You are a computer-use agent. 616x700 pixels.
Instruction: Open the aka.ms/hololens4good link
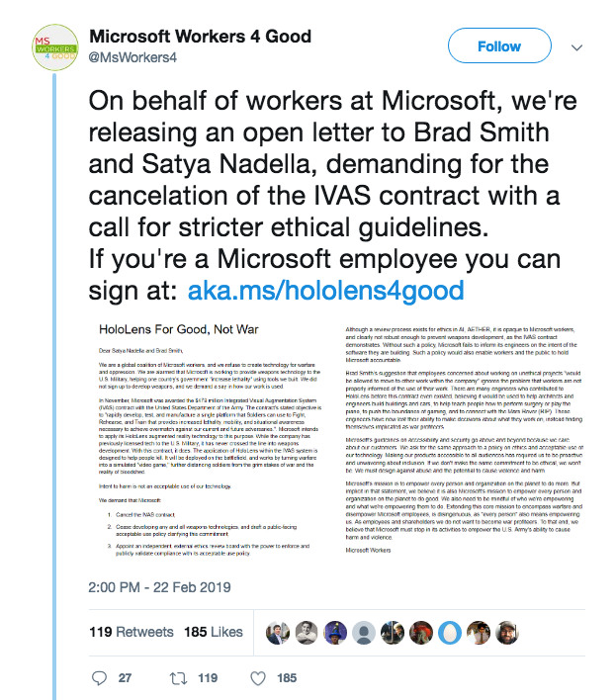pos(326,291)
